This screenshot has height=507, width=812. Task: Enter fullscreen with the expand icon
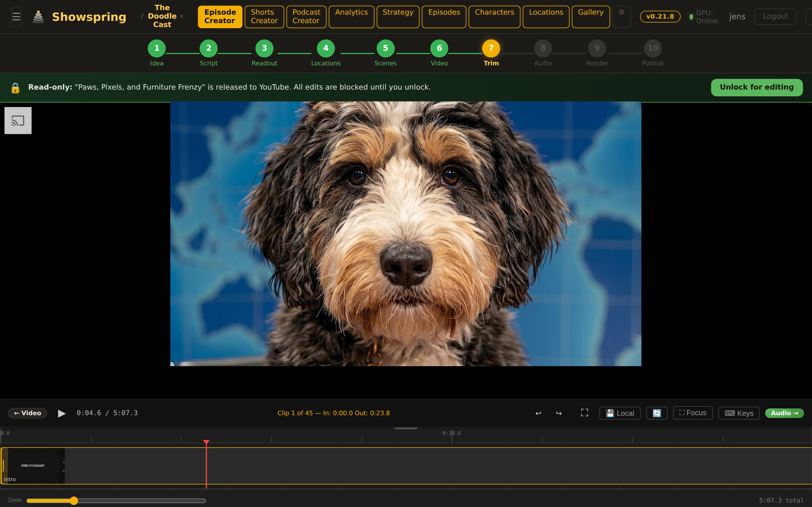tap(584, 413)
